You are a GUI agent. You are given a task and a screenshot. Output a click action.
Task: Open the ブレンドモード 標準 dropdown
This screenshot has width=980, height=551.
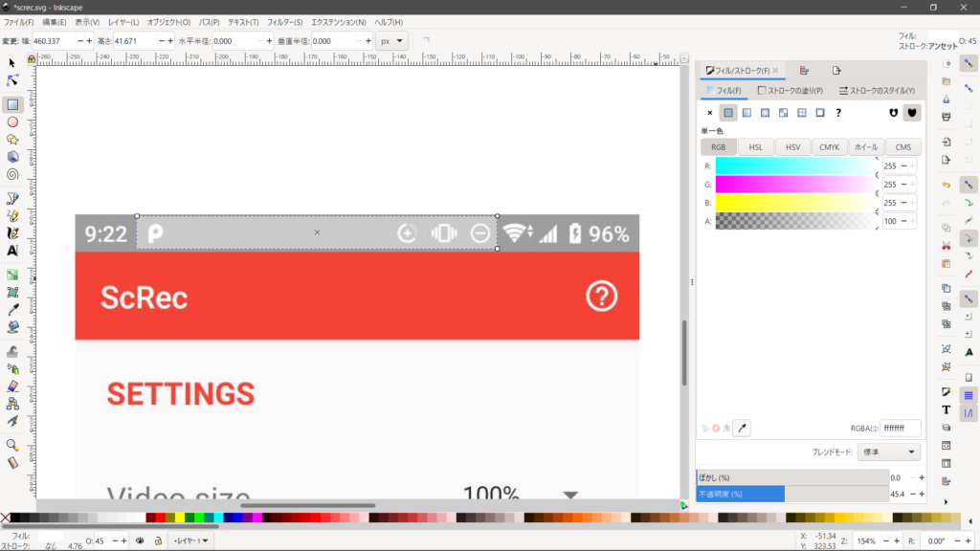pos(888,452)
